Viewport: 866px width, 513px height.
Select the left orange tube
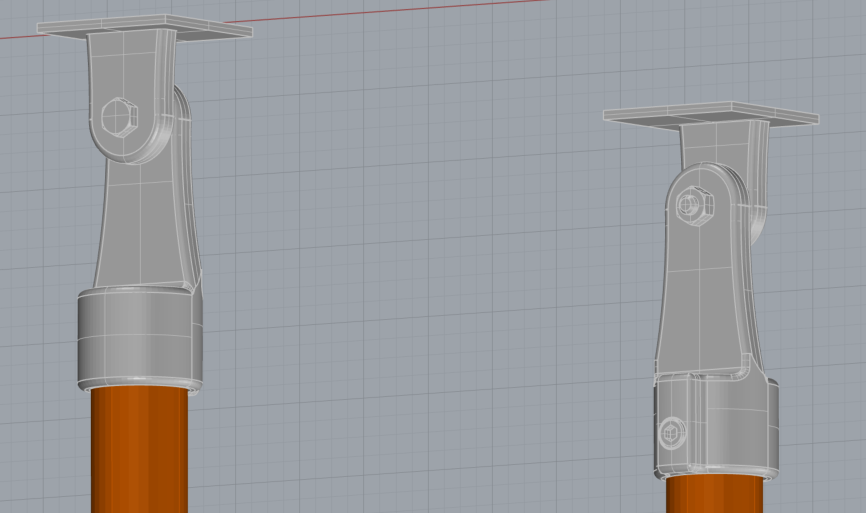pos(139,450)
